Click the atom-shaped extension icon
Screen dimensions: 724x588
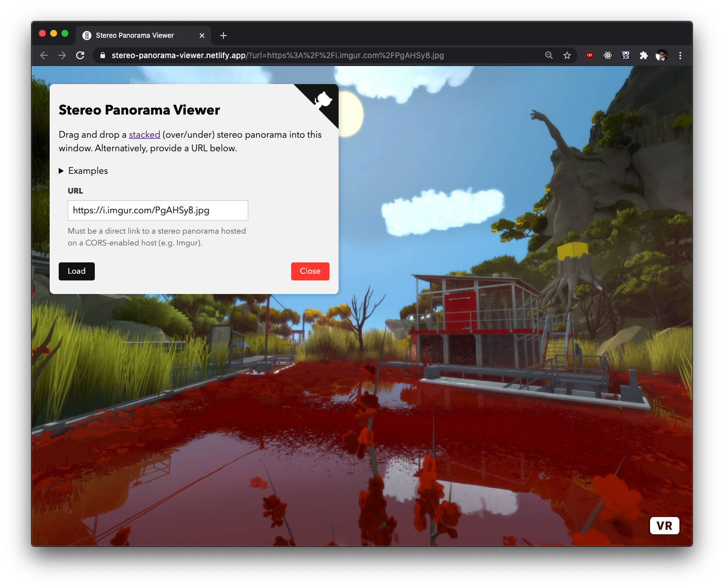(x=607, y=55)
